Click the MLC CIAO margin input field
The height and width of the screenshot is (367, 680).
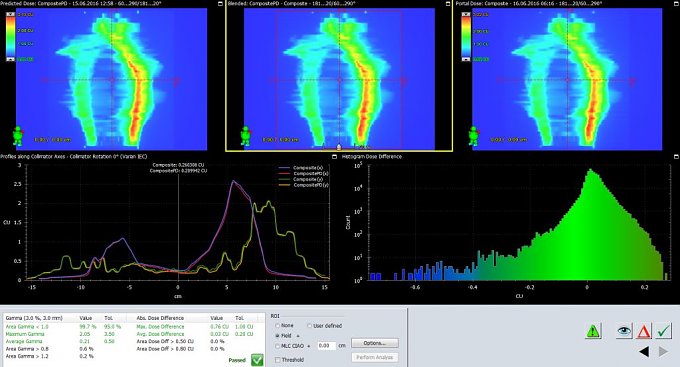pos(326,346)
